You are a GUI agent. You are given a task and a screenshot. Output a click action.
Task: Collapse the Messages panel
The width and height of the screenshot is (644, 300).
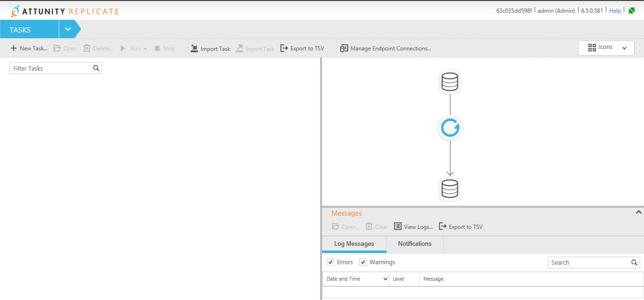(x=638, y=211)
